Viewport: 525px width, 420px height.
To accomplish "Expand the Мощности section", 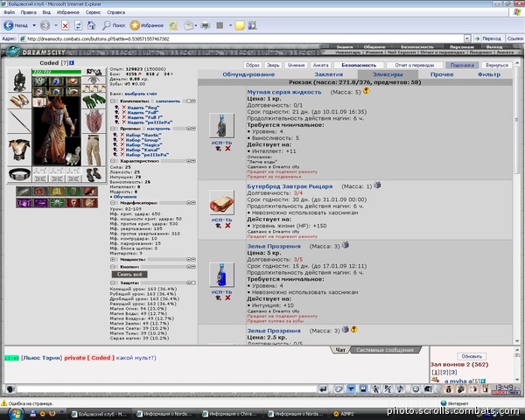I will 113,260.
